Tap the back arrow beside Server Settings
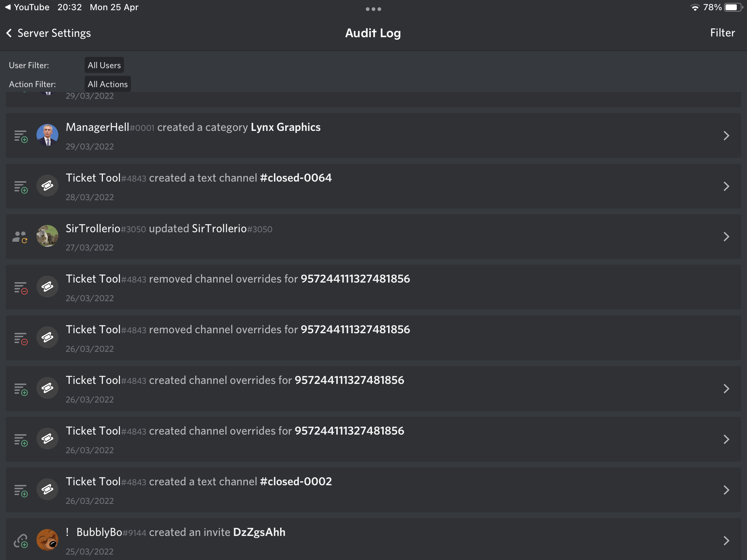Screen dimensions: 747x560 tap(9, 33)
